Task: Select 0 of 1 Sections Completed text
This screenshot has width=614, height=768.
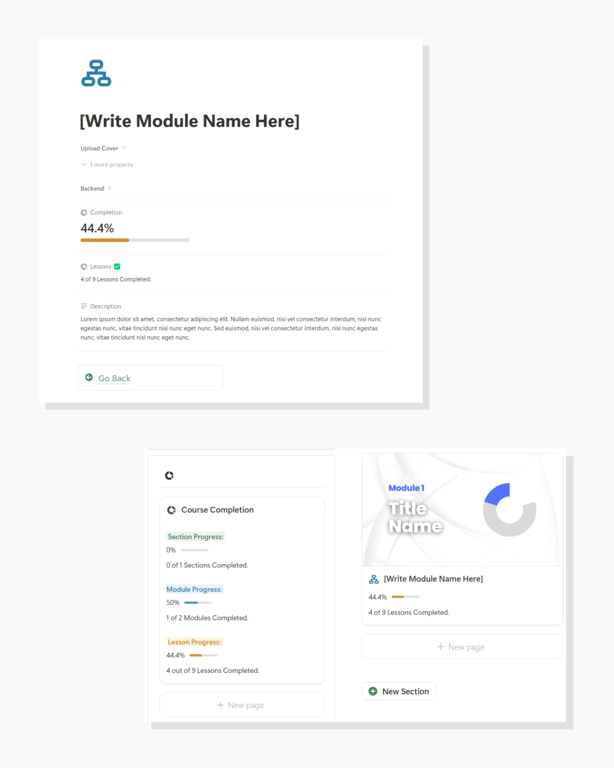Action: (x=207, y=565)
